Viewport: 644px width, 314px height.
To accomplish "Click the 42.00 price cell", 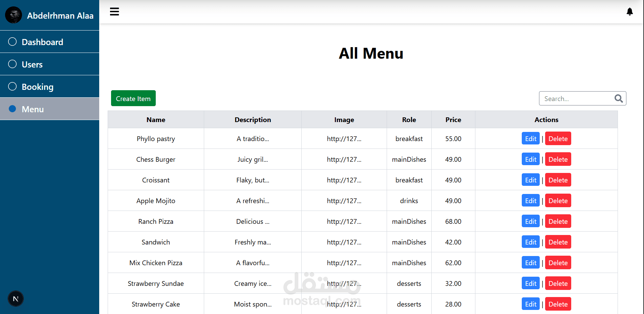I will point(453,242).
